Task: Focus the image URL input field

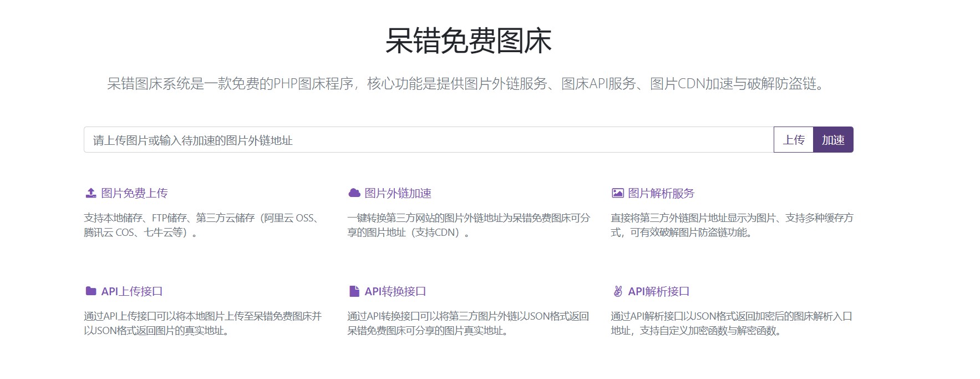Action: pos(428,140)
